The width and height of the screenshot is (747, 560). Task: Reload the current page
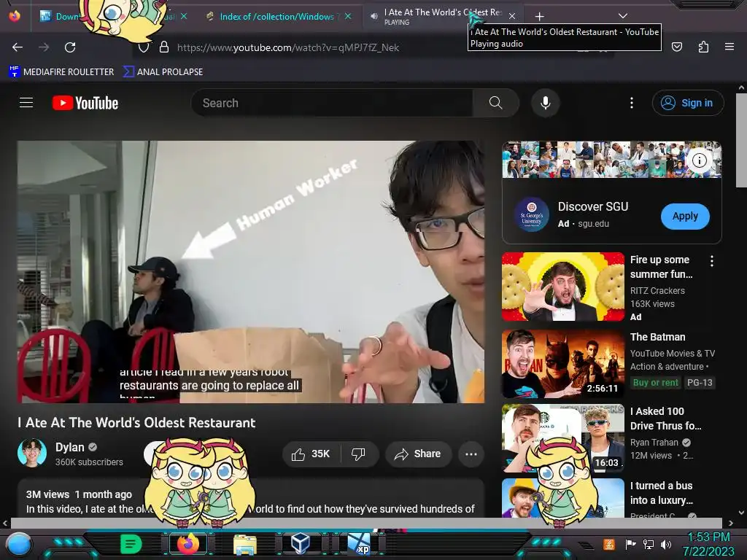tap(70, 47)
